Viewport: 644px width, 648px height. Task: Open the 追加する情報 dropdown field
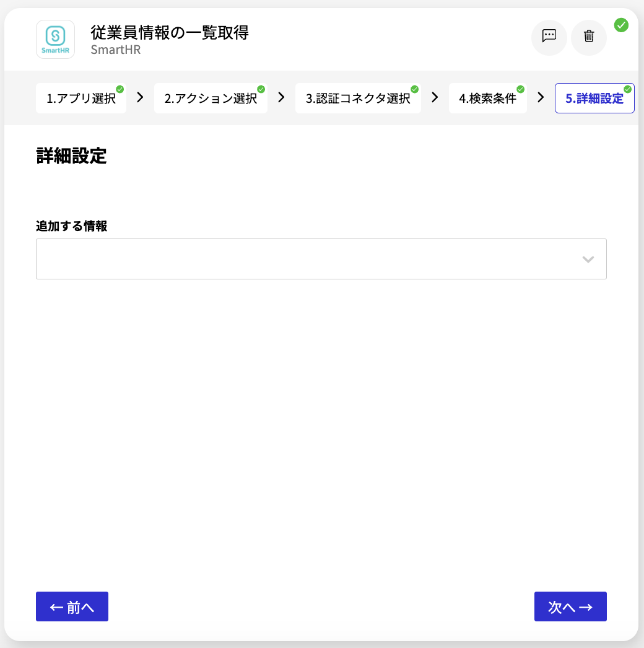(x=321, y=259)
